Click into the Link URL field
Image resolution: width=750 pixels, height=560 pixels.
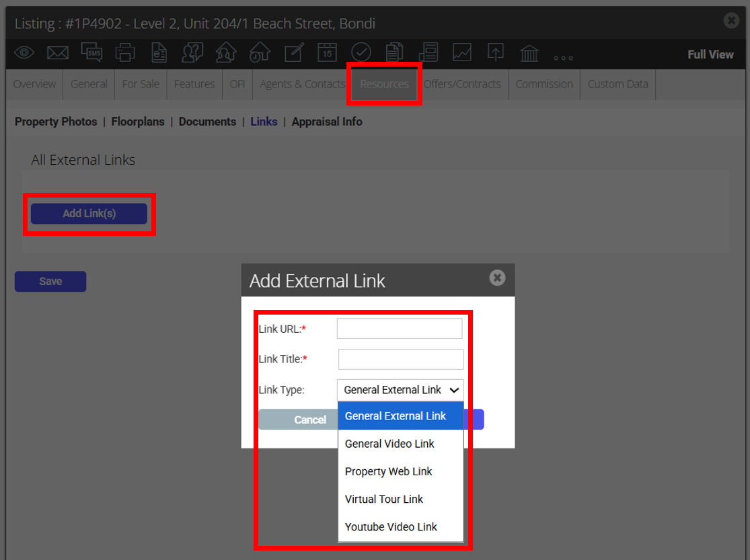(x=400, y=329)
